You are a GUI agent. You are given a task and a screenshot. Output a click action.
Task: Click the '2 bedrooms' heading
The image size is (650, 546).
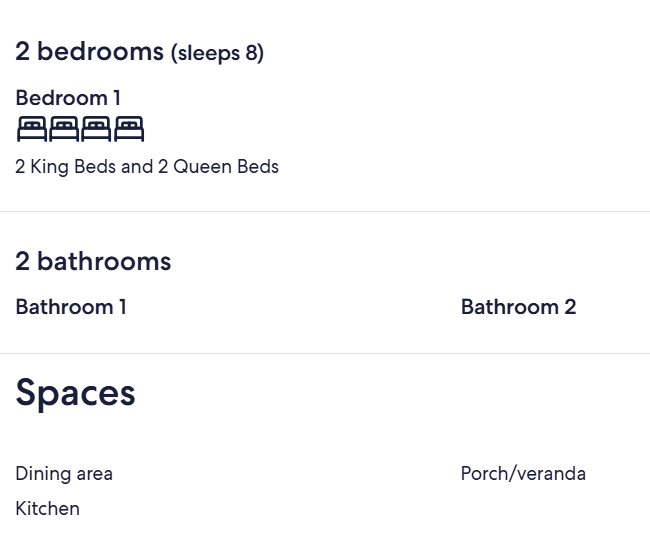tap(90, 51)
